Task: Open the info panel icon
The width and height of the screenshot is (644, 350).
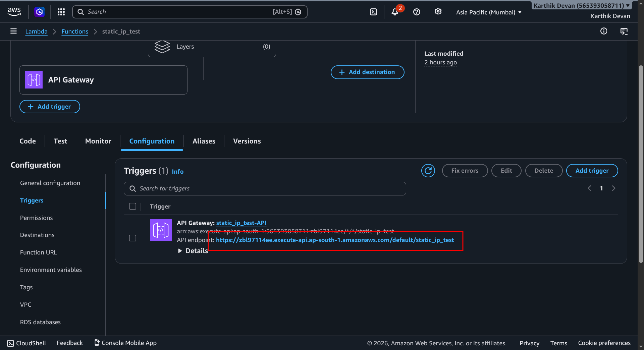Action: coord(604,31)
